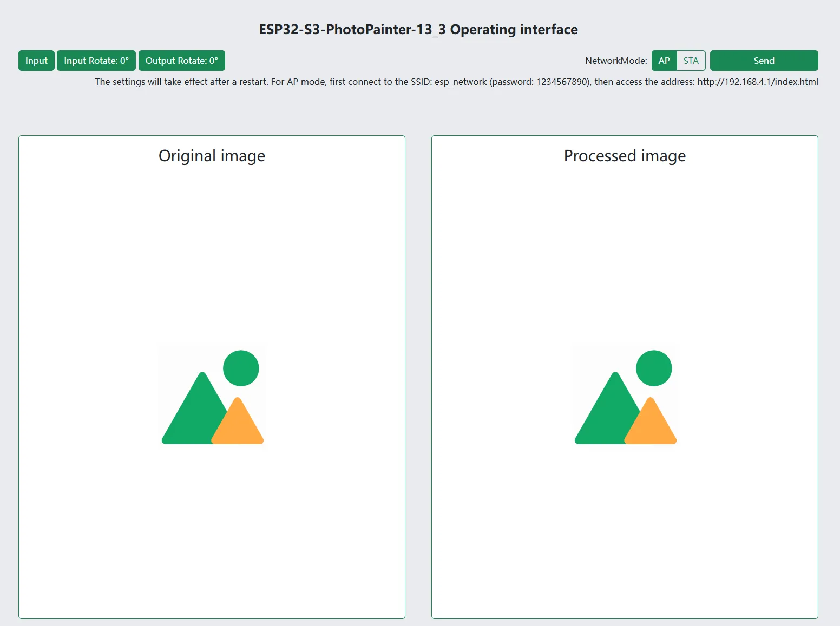Image resolution: width=840 pixels, height=626 pixels.
Task: Click the "Processed image" heading
Action: pos(625,156)
